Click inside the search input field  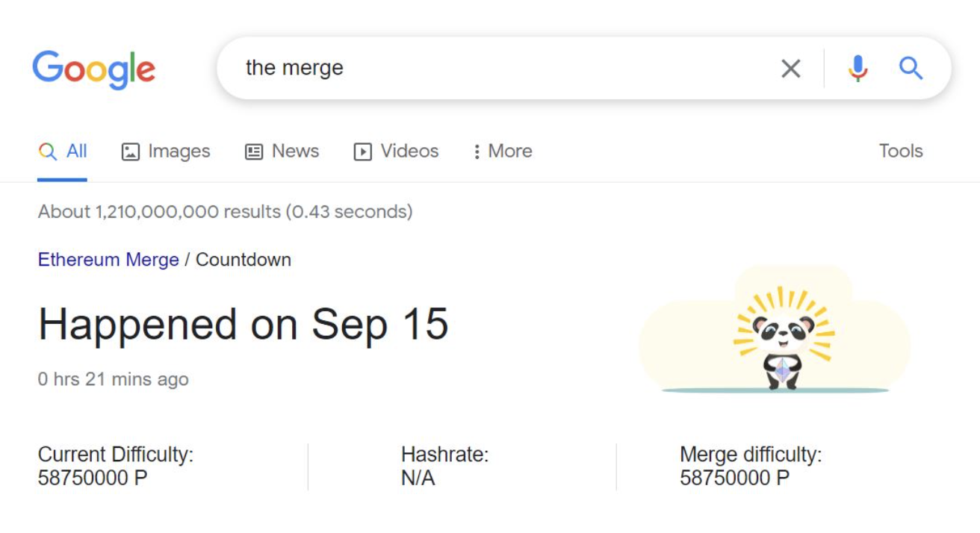point(448,68)
